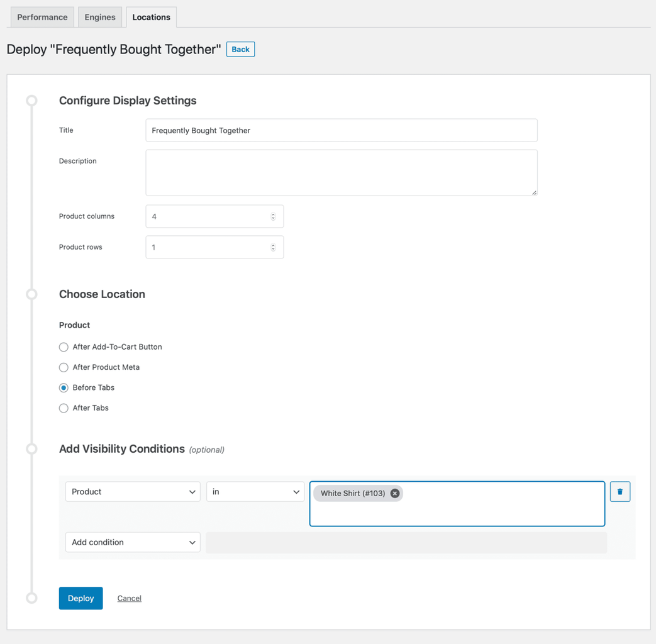Choose the After Product Meta option
The image size is (656, 644).
point(64,367)
